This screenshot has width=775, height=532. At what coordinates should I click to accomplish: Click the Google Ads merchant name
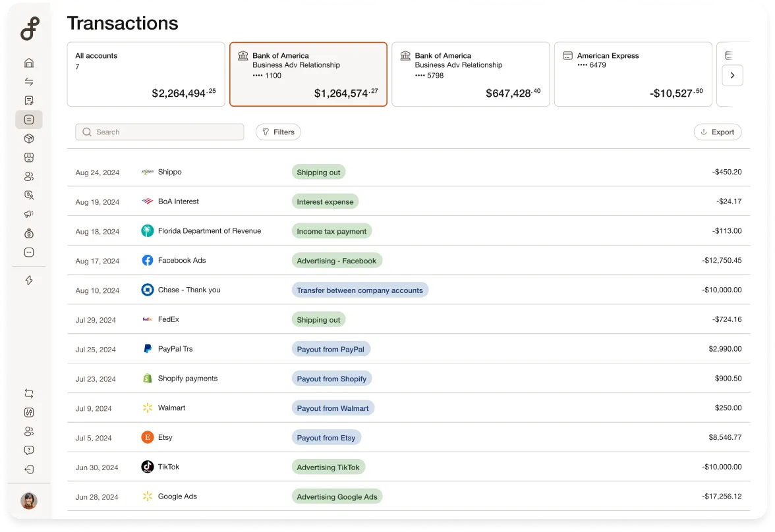[177, 496]
